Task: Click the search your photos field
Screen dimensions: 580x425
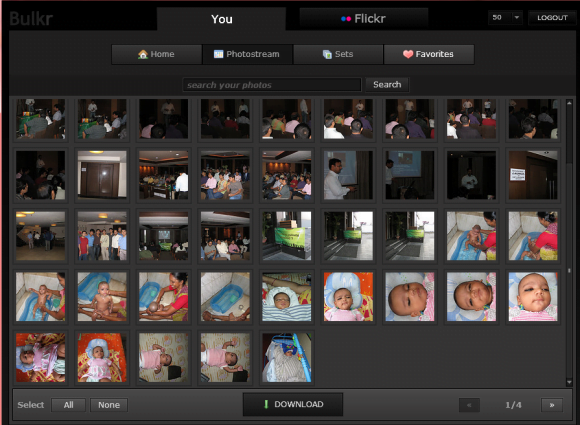Action: pos(272,85)
